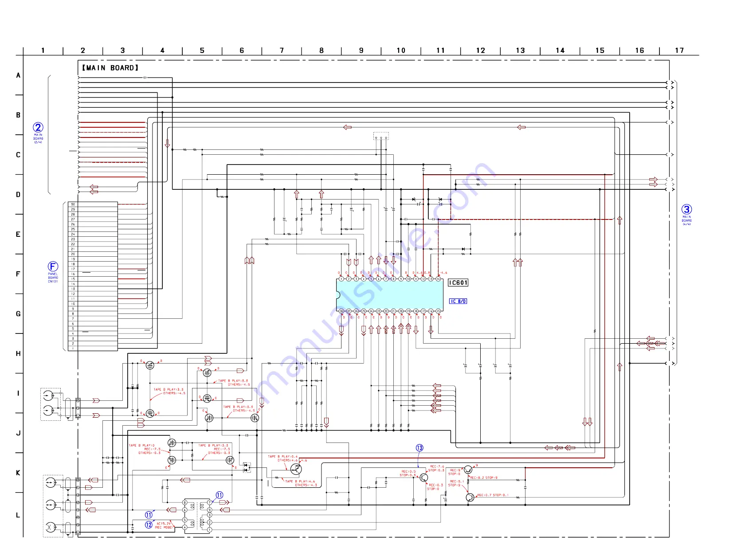Image resolution: width=745 pixels, height=560 pixels.
Task: Click the REC:0.3 STOP:0 voltage note
Action: [435, 487]
